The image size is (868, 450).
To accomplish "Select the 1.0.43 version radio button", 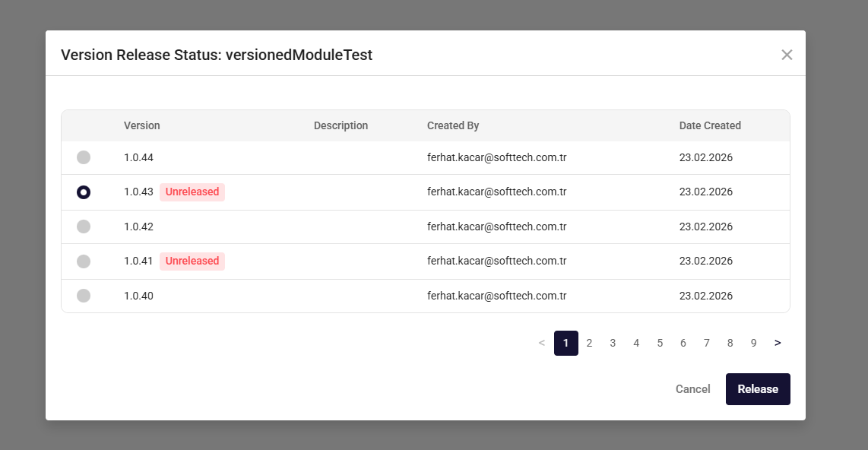I will (x=84, y=192).
